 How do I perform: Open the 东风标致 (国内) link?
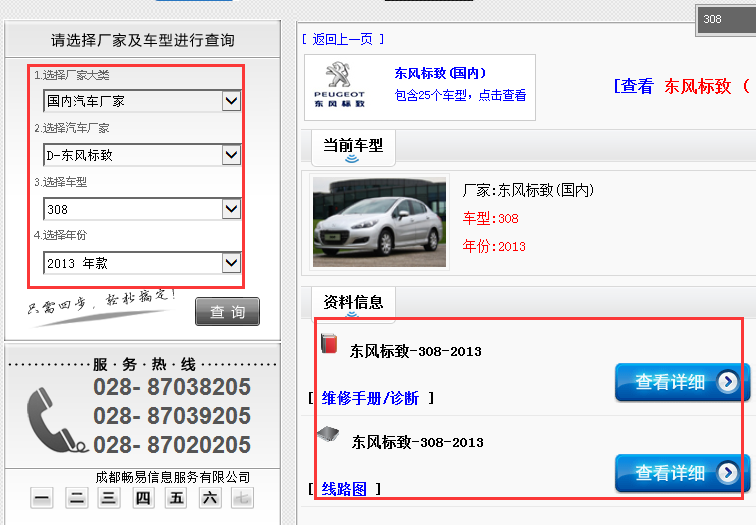(440, 73)
